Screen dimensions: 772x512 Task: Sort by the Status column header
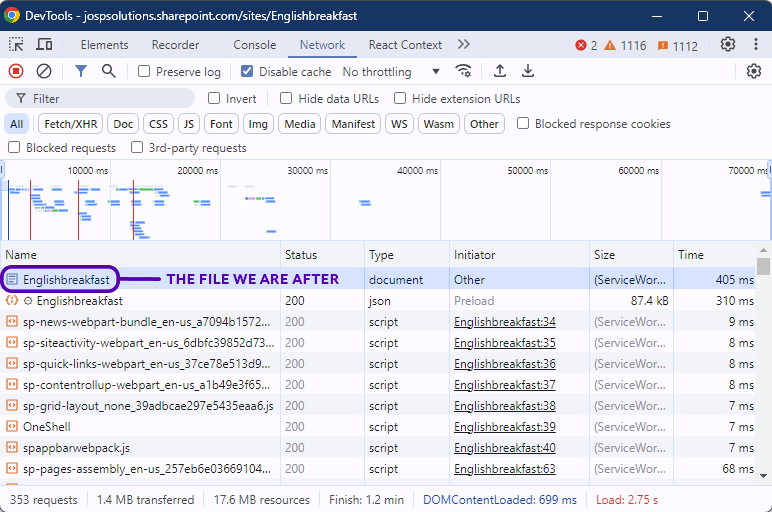[x=322, y=255]
